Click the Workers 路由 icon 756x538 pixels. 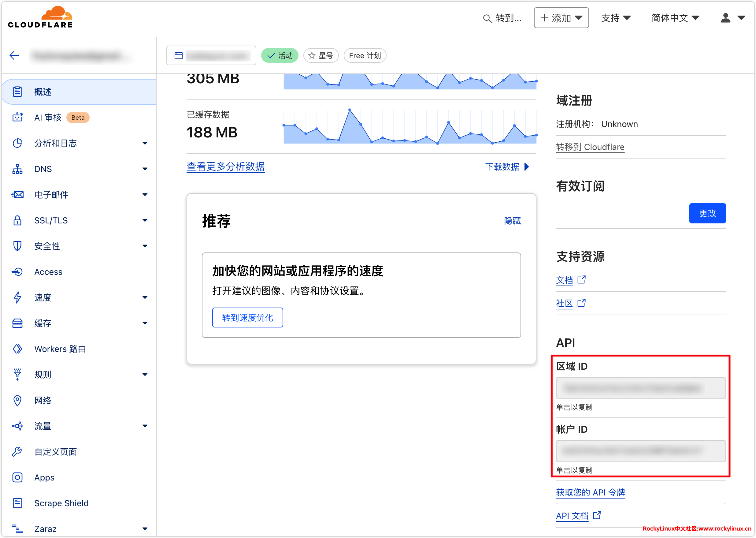click(x=17, y=349)
